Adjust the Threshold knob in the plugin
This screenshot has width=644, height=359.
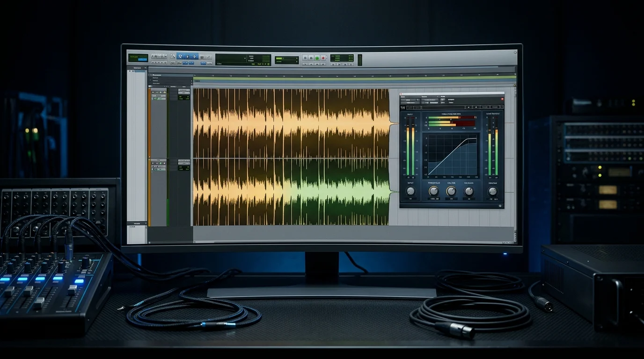click(434, 191)
